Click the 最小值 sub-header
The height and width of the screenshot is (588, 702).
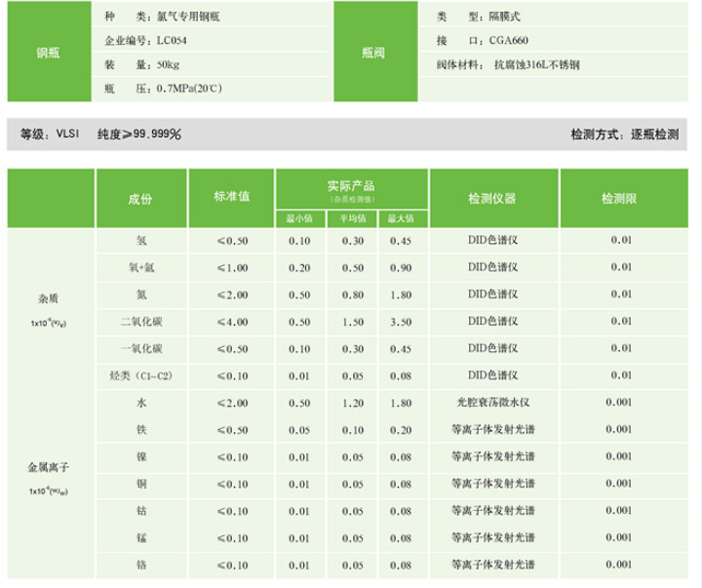tap(299, 218)
